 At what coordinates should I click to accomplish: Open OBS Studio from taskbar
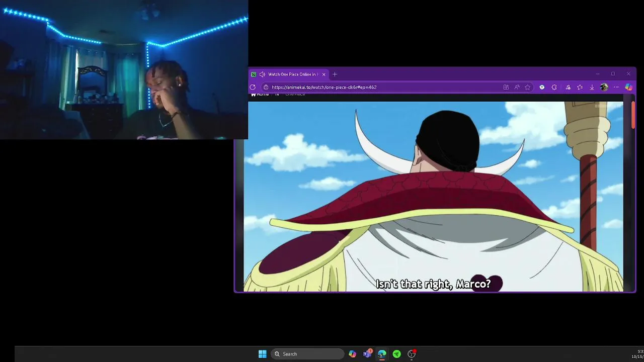(412, 354)
